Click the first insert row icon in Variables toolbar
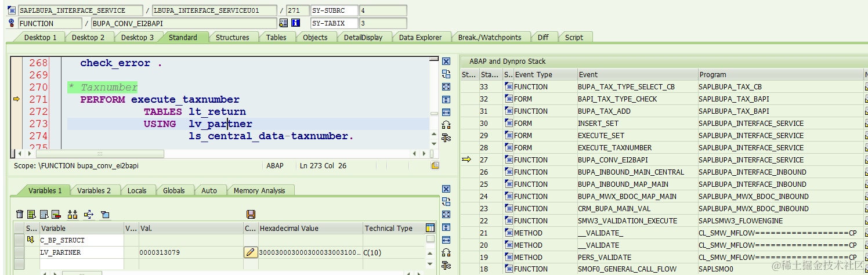Viewport: 868px width, 275px height. tap(31, 215)
